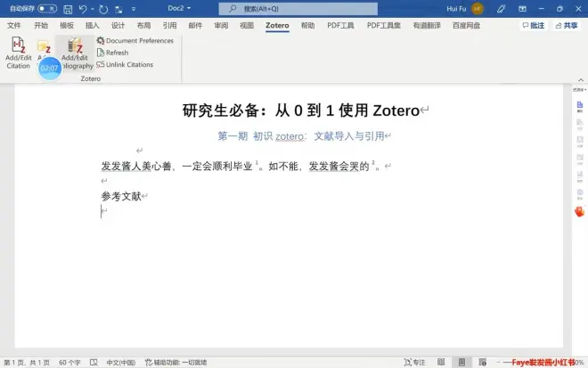588x368 pixels.
Task: Switch to the 审阅 (Review) tab
Action: click(x=221, y=26)
